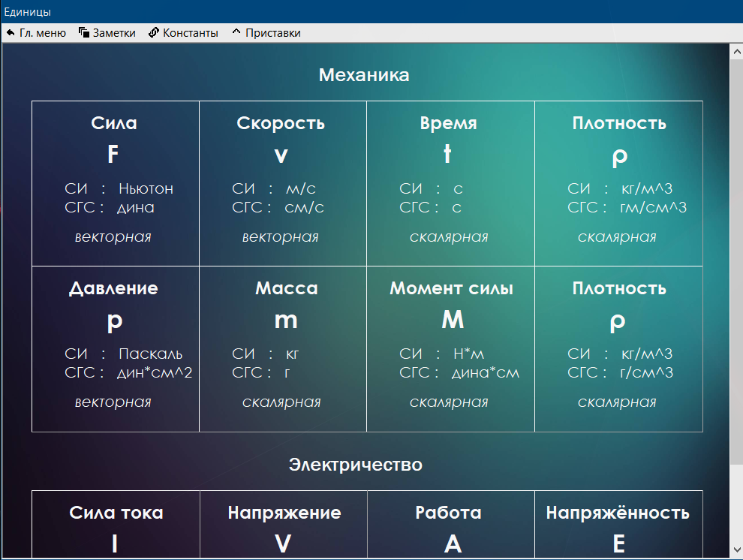This screenshot has height=560, width=743.
Task: Click the F symbol in Сила card
Action: tap(113, 154)
